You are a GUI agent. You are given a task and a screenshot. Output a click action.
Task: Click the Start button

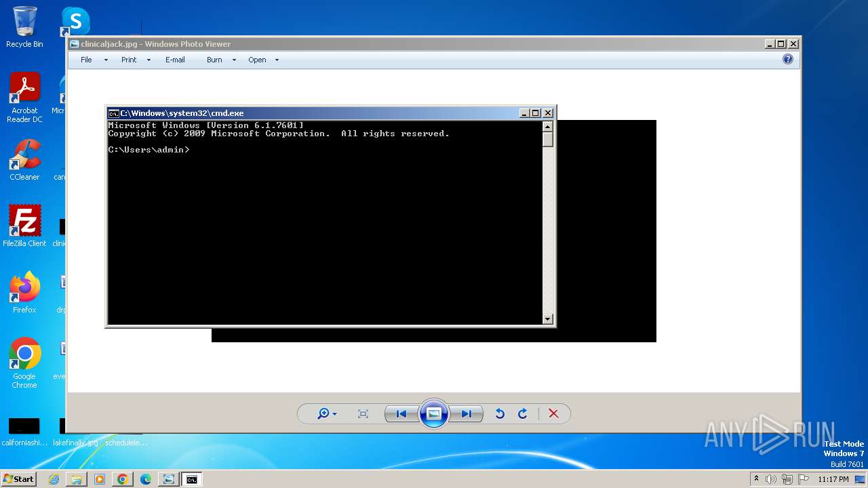point(18,479)
